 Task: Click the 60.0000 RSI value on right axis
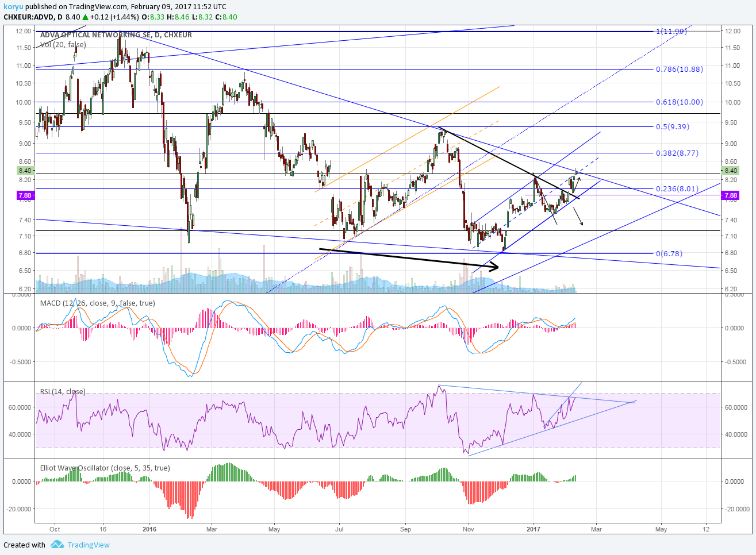click(x=735, y=407)
